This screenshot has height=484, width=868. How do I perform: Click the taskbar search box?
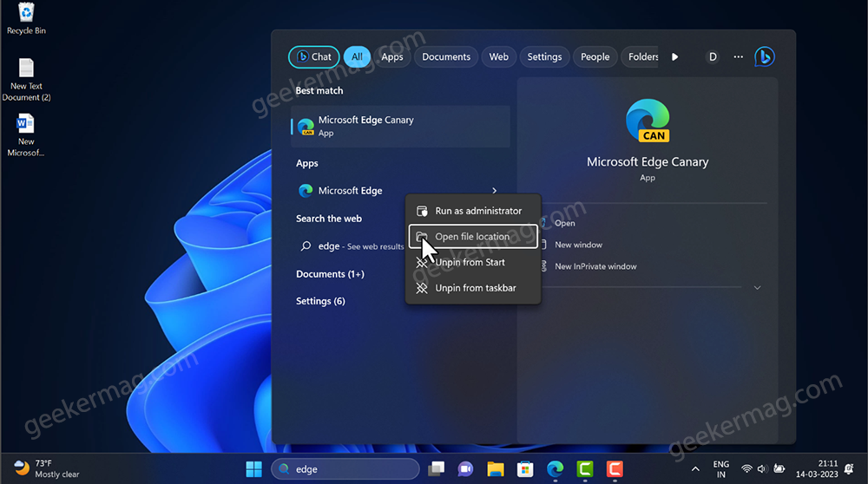(x=345, y=469)
